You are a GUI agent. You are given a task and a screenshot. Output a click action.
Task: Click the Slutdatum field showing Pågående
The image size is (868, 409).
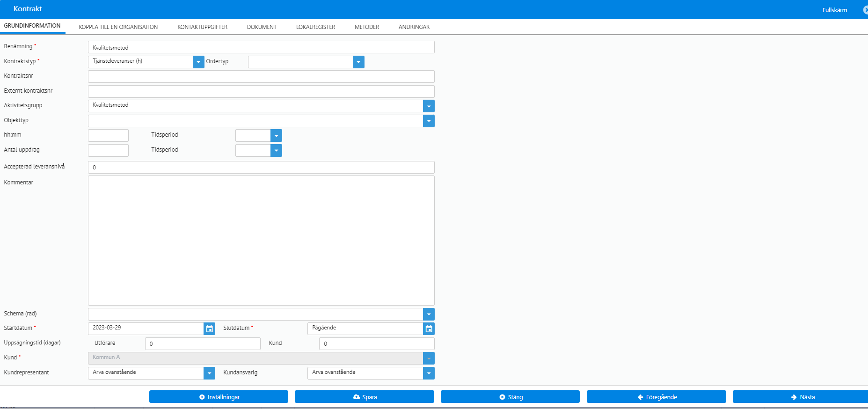(365, 329)
